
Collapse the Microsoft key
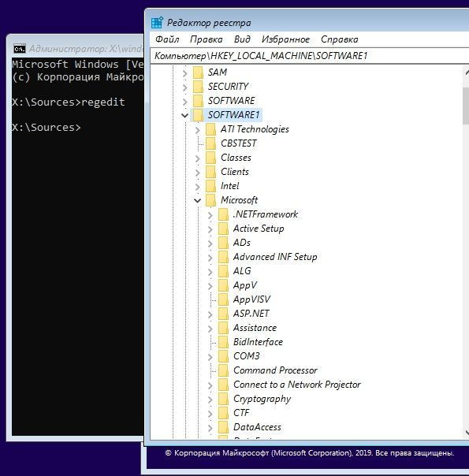[x=197, y=200]
